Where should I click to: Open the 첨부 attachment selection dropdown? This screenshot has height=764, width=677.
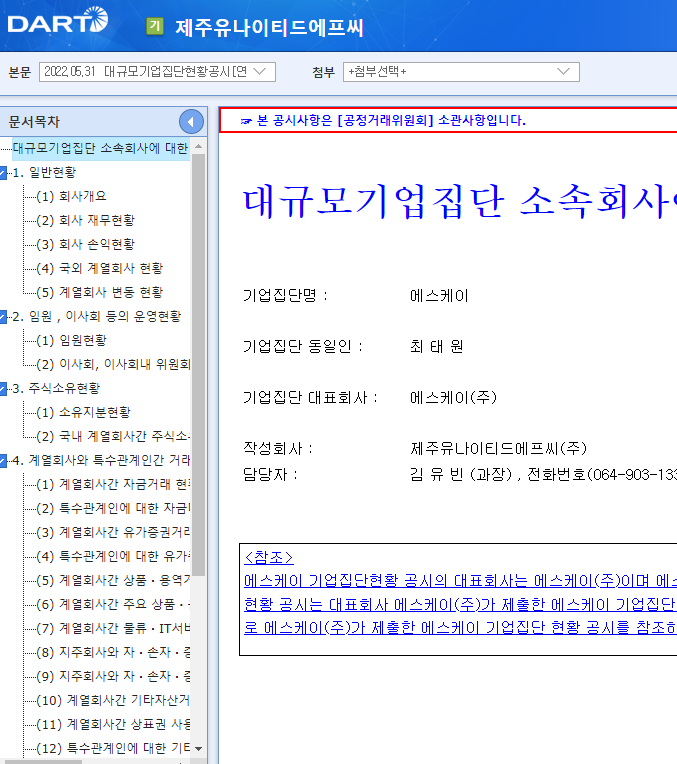pos(461,72)
